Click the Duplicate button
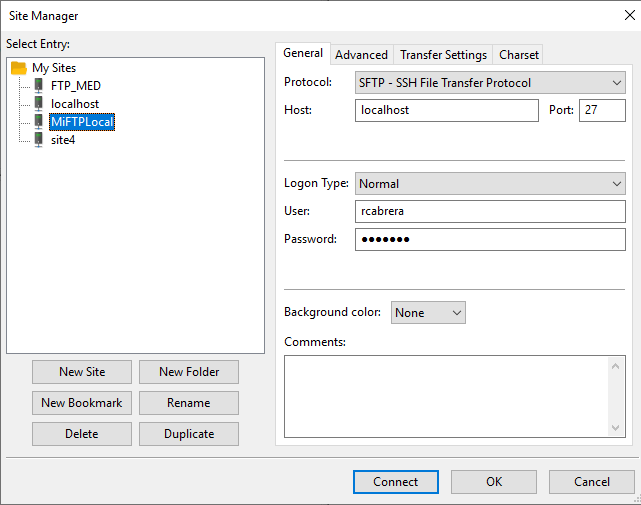The image size is (641, 505). [189, 434]
